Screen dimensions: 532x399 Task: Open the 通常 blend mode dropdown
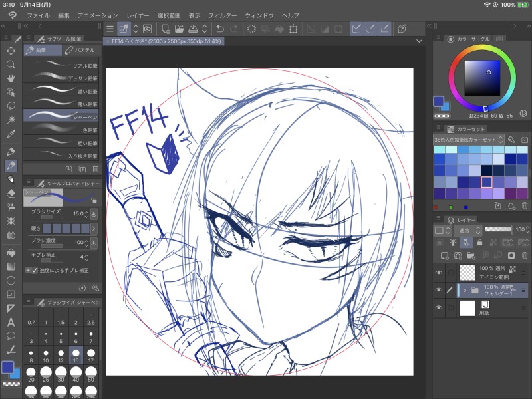(x=467, y=230)
